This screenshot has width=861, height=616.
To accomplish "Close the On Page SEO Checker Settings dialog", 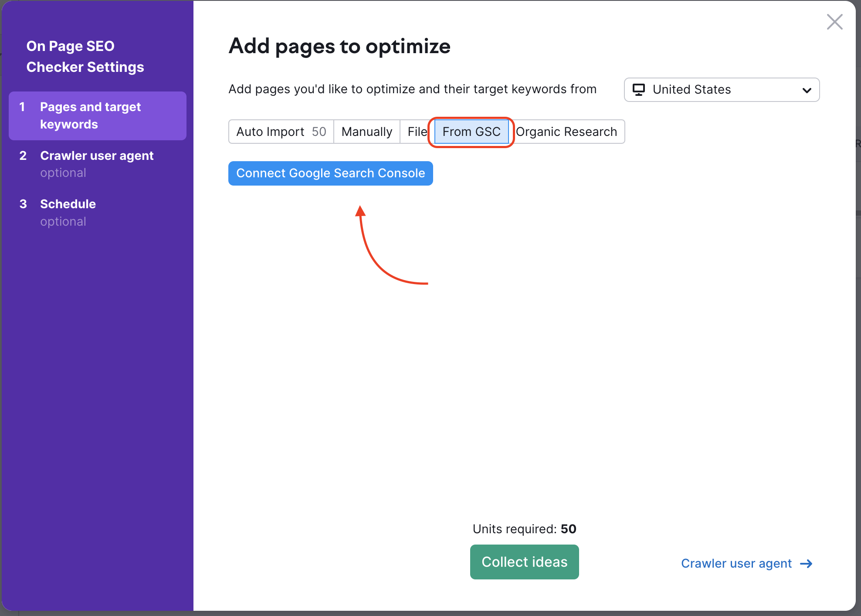I will point(834,22).
